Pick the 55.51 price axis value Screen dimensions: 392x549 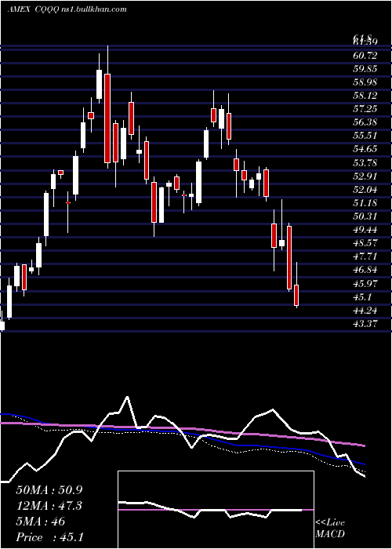365,136
